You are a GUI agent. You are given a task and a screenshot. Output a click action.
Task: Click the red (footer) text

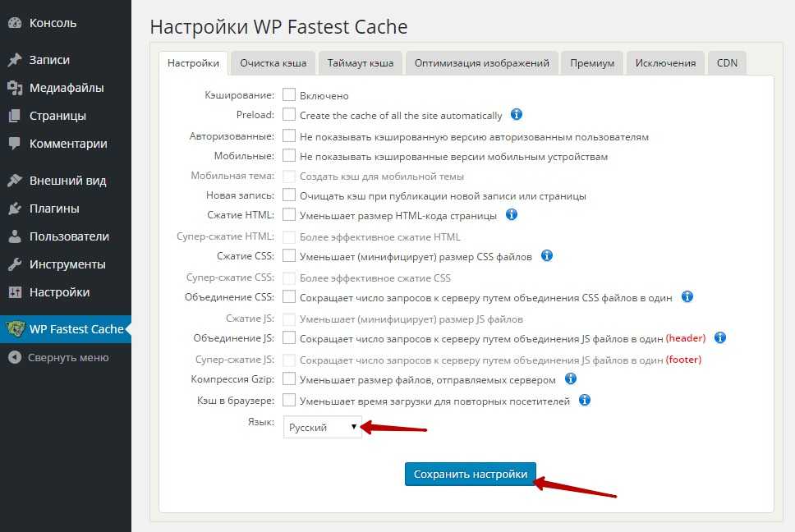click(683, 360)
